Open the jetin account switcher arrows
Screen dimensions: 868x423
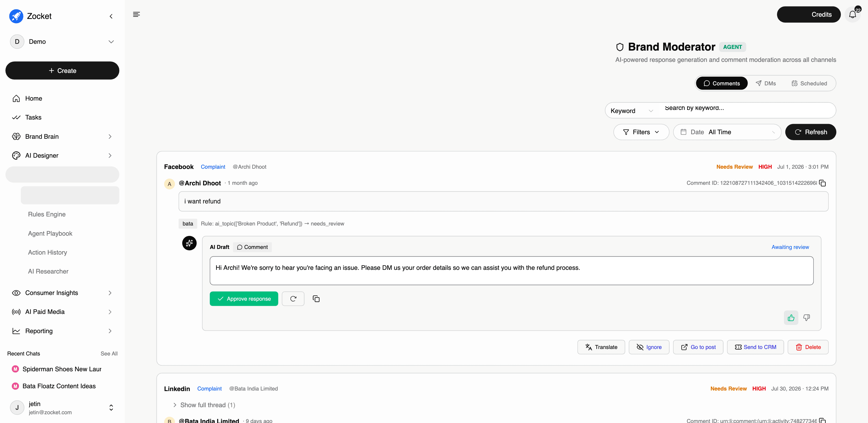tap(111, 407)
